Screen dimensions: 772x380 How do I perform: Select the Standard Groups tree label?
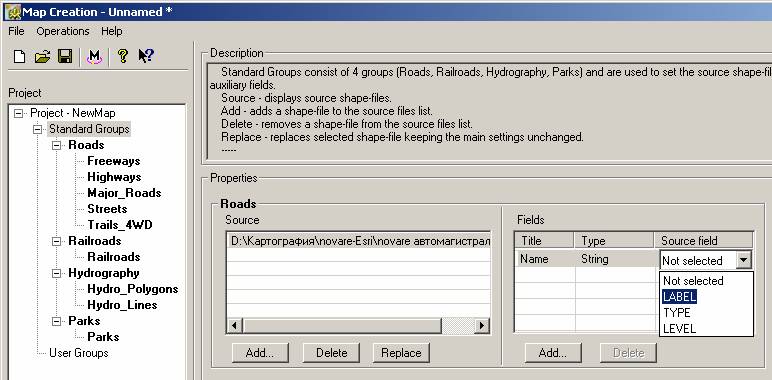tap(89, 129)
